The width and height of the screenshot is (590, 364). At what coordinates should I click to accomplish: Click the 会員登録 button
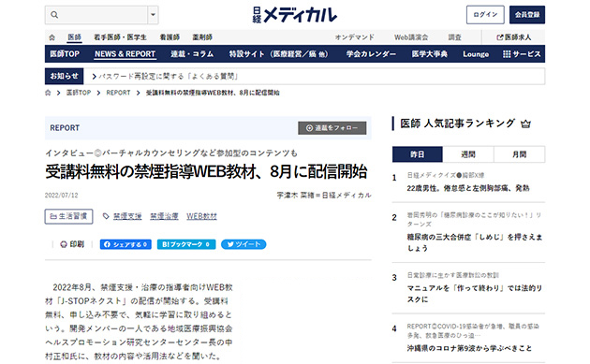526,15
